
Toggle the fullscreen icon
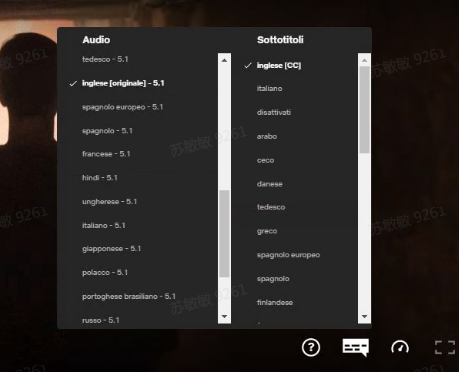coord(445,347)
